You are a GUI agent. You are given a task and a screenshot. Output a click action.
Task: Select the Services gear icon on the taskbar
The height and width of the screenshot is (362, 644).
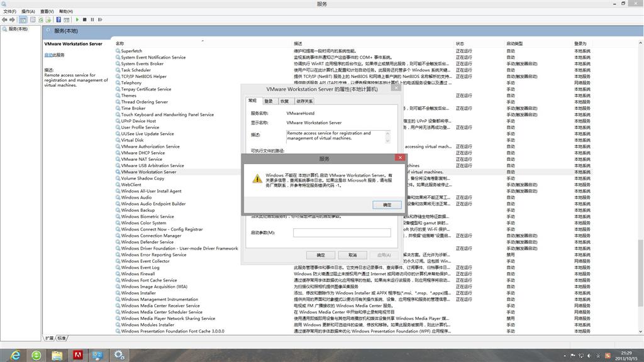tap(119, 355)
